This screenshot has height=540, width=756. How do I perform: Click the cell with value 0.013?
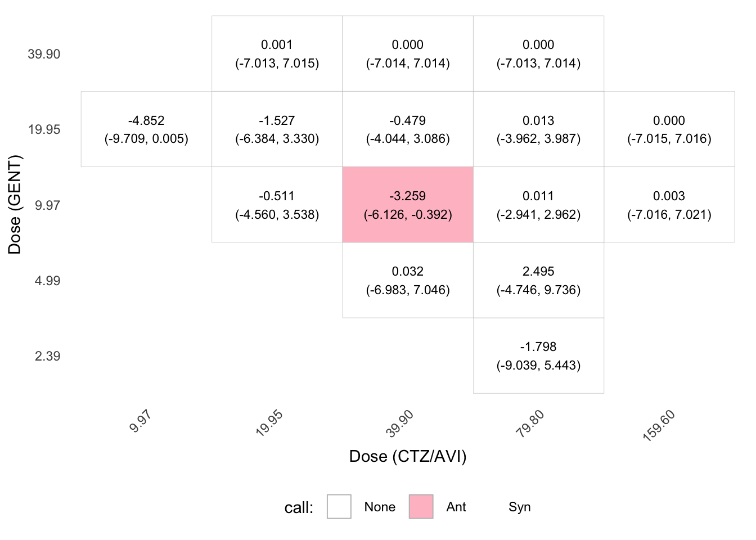pyautogui.click(x=538, y=129)
